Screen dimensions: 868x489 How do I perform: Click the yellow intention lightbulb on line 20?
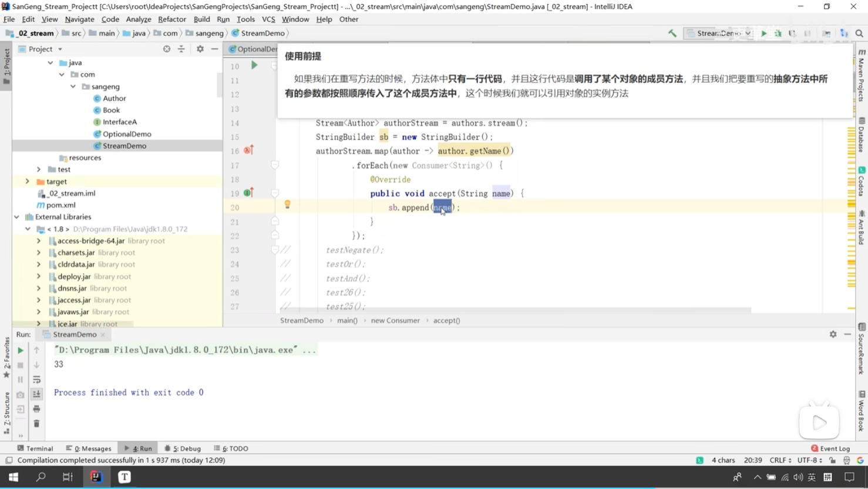tap(287, 205)
